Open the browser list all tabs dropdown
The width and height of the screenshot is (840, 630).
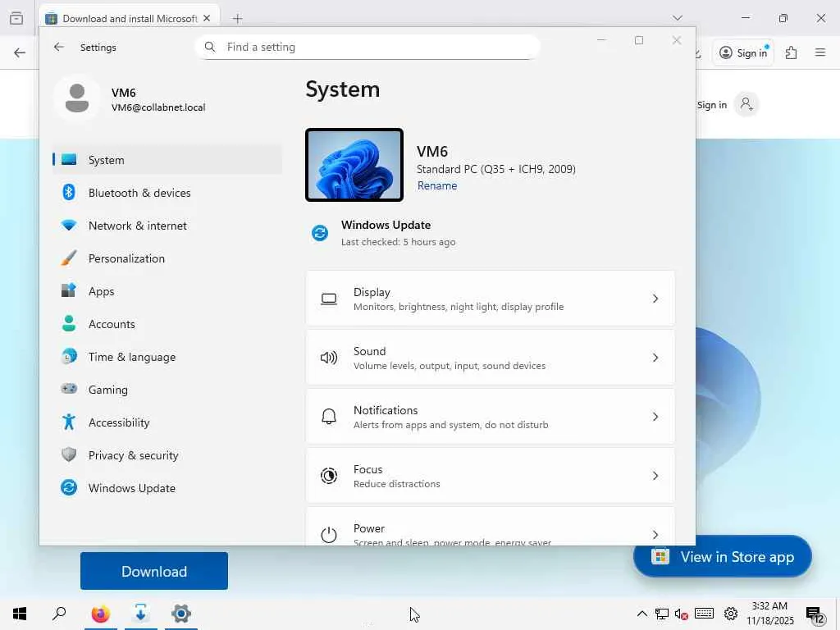coord(677,18)
